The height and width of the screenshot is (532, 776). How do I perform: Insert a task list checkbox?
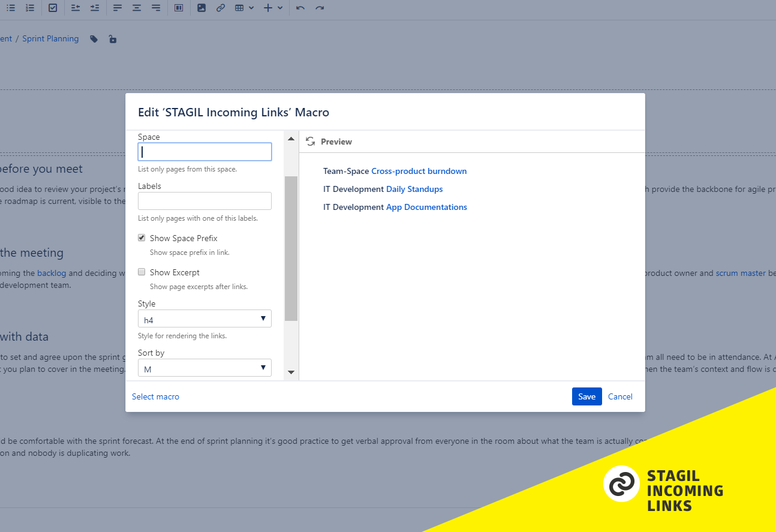click(53, 8)
